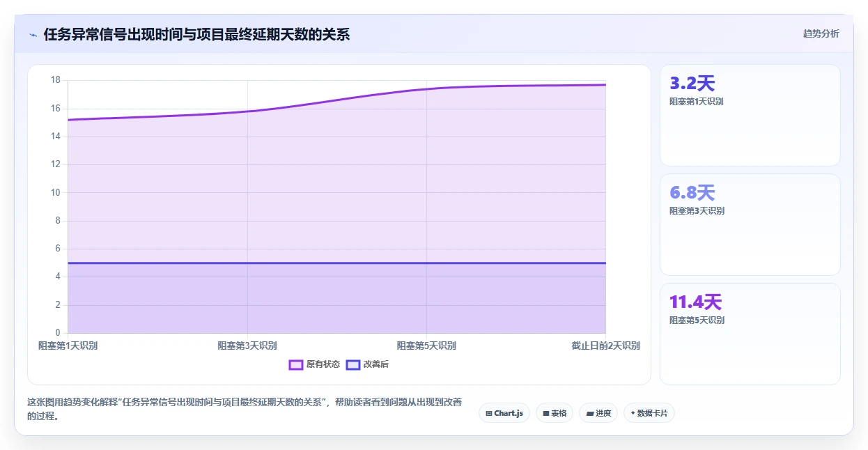
Task: Open the 11.4天 stat card
Action: [x=750, y=334]
